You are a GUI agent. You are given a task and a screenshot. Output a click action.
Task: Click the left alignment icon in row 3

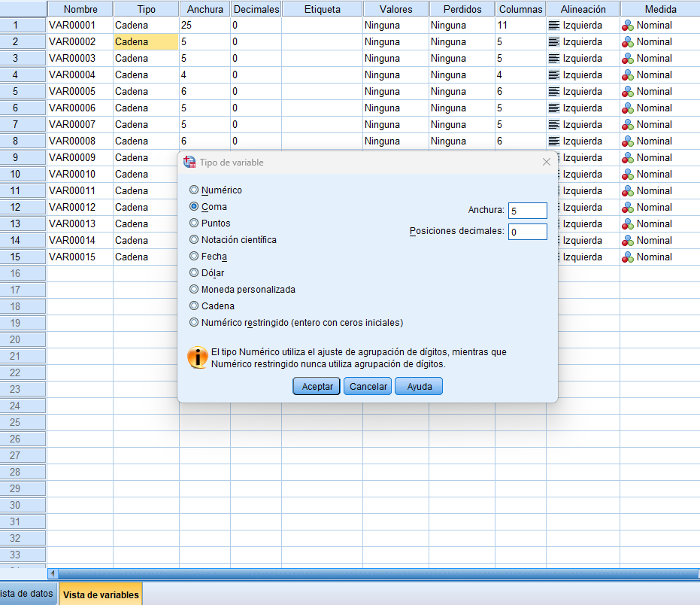[x=554, y=59]
